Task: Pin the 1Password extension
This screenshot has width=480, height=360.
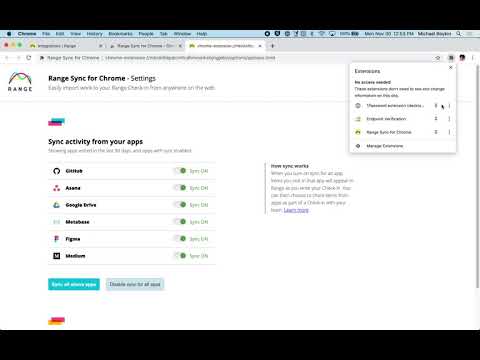Action: point(436,106)
